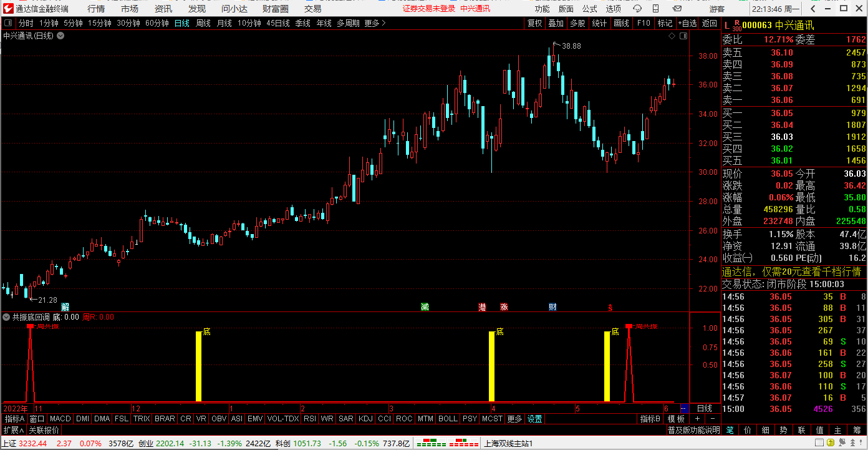Switch to the 价 tab in the tick panel

pyautogui.click(x=747, y=430)
